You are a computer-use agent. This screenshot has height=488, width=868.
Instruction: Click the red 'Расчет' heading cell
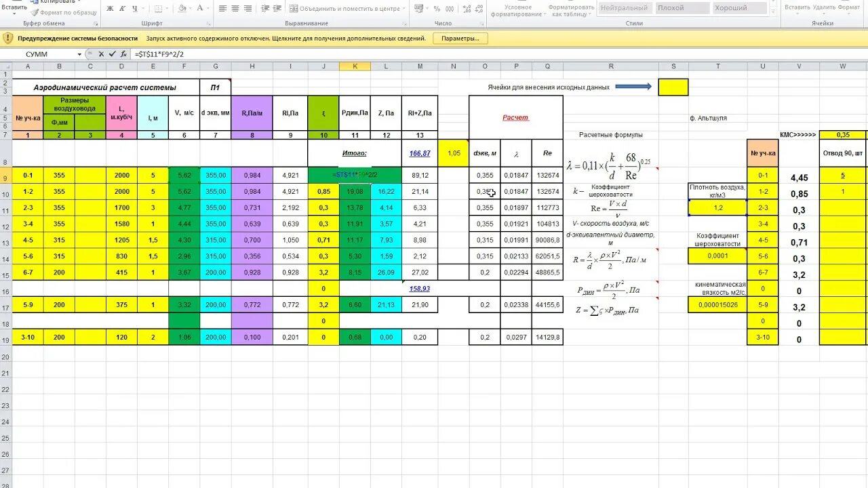click(515, 117)
